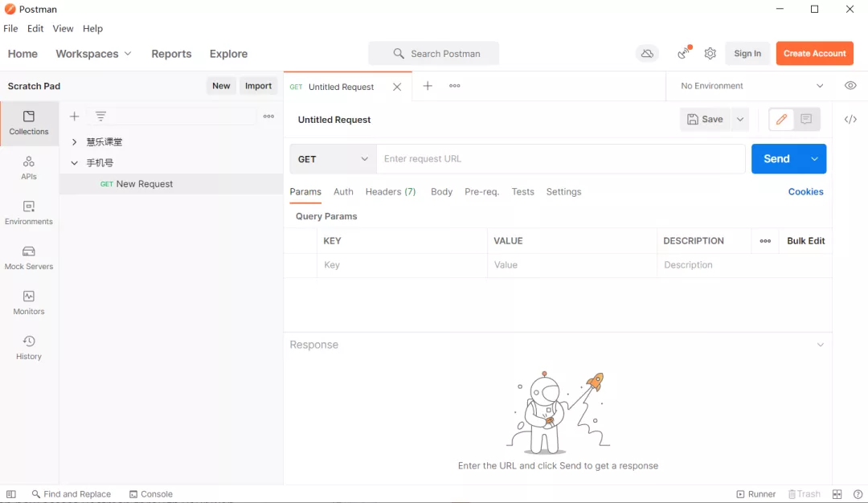Click the Save button

click(706, 120)
